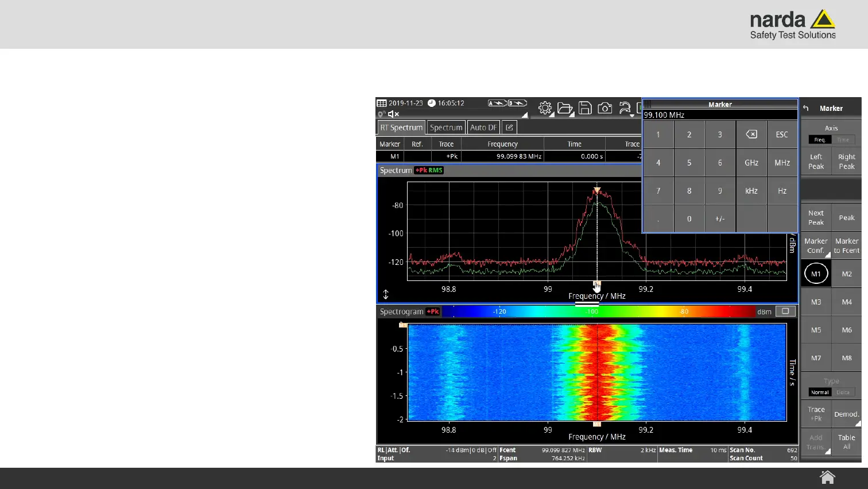
Task: Expand the Marker Conf. submenu
Action: click(x=816, y=246)
